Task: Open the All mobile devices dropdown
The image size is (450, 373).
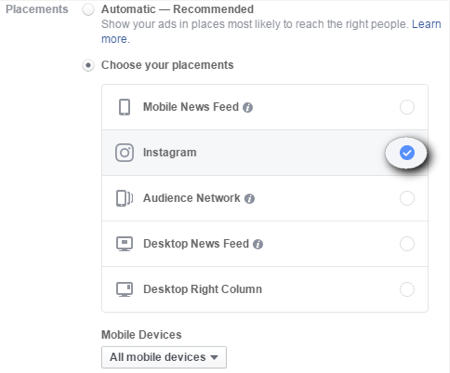Action: tap(164, 357)
